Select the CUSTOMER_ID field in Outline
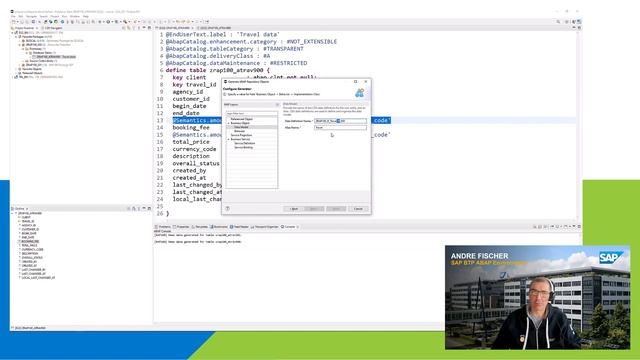Image resolution: width=640 pixels, height=360 pixels. (x=30, y=229)
